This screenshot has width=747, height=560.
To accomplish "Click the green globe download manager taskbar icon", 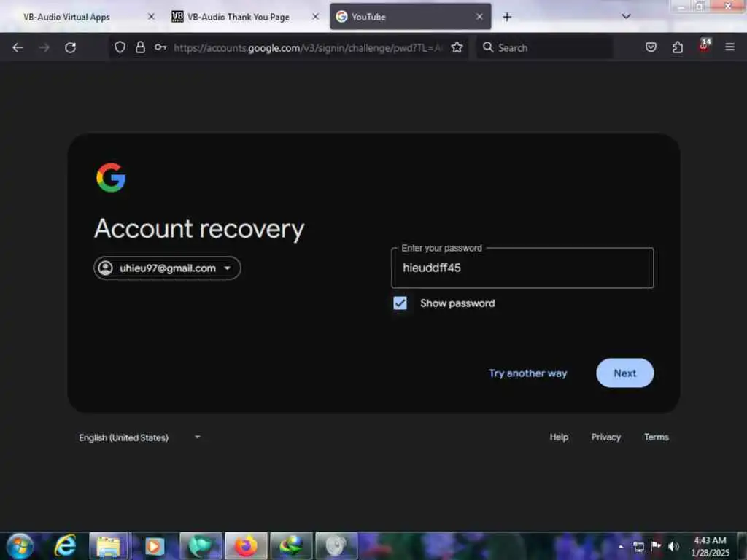I will [291, 546].
